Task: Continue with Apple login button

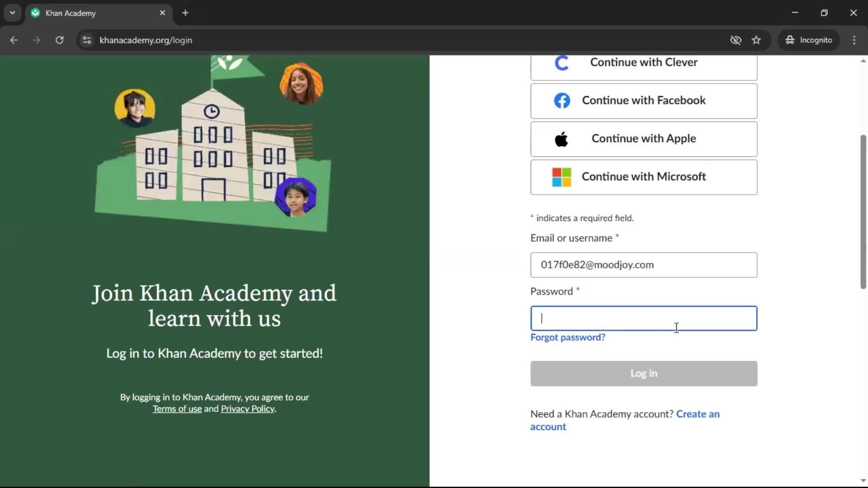Action: tap(644, 139)
